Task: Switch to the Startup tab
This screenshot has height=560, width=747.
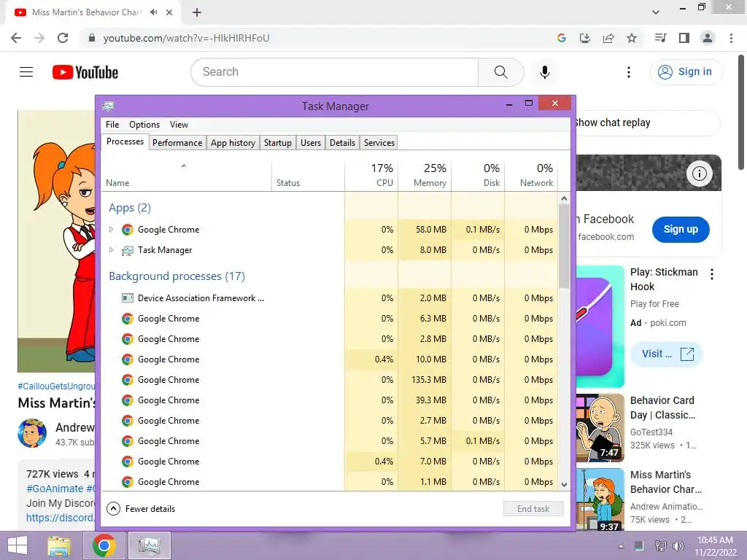Action: pos(278,143)
